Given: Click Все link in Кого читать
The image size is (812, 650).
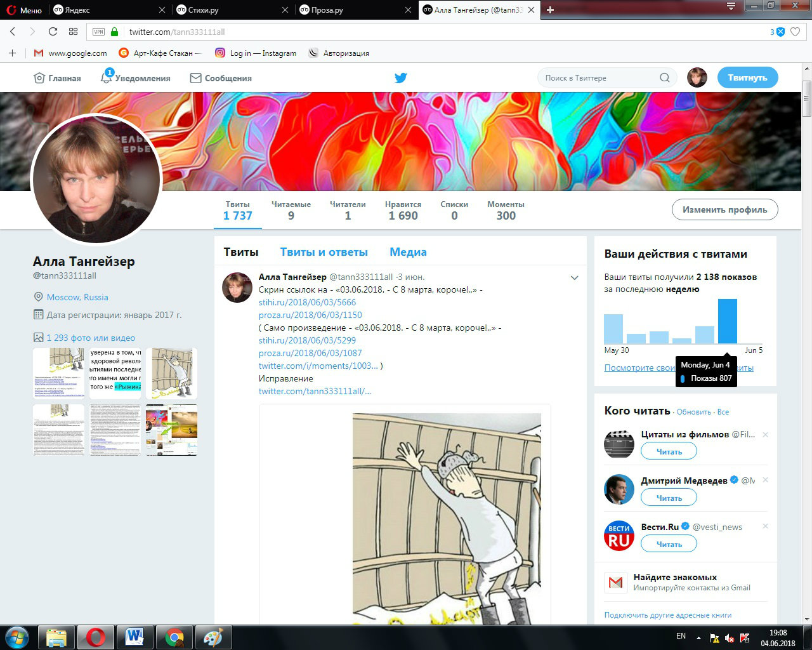Looking at the screenshot, I should 723,412.
